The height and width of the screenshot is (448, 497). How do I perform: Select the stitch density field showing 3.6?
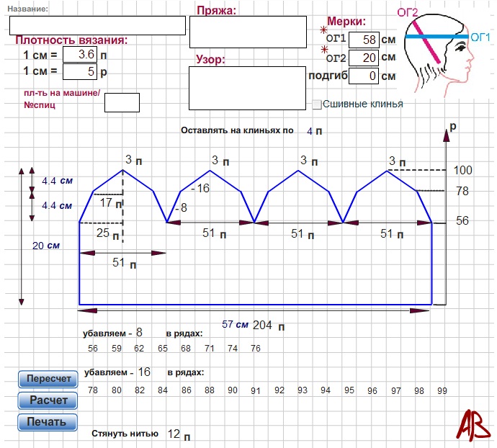[79, 54]
